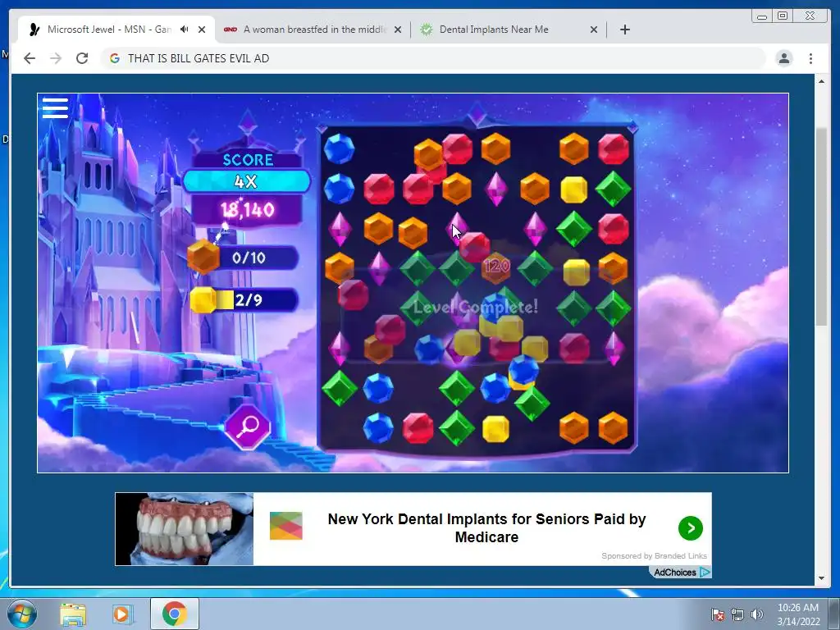This screenshot has width=840, height=630.
Task: Open the volume tray icon
Action: click(x=756, y=614)
